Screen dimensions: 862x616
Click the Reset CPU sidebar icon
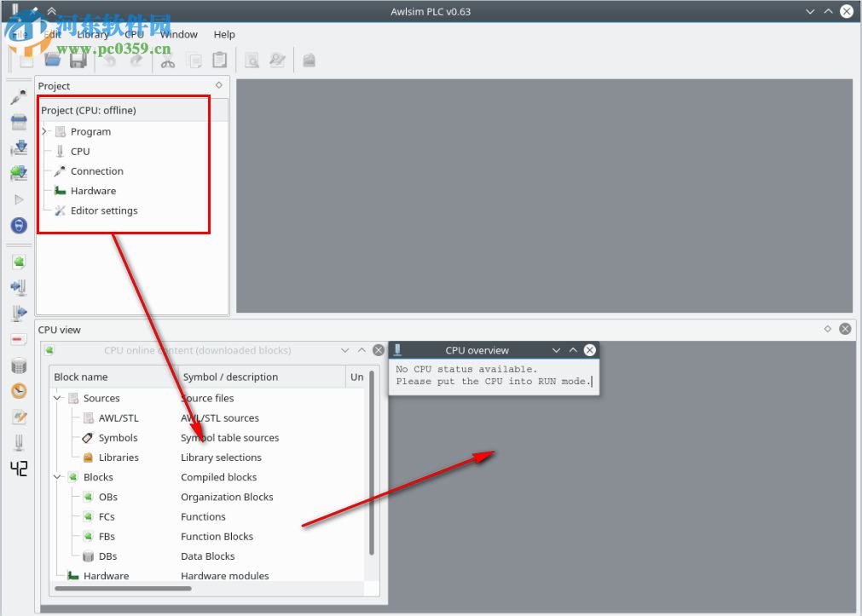coord(19,122)
